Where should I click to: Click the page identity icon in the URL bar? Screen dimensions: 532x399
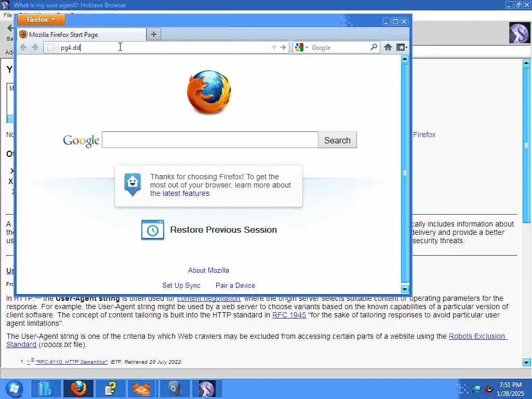tap(51, 47)
